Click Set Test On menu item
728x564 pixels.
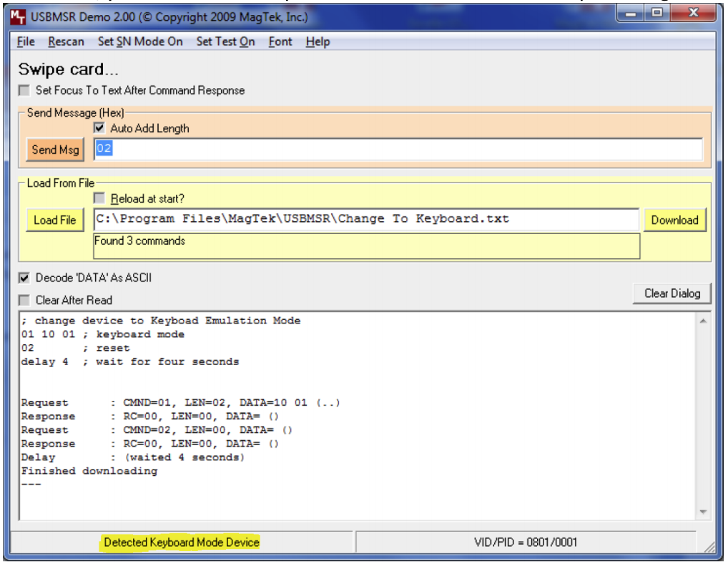click(225, 42)
